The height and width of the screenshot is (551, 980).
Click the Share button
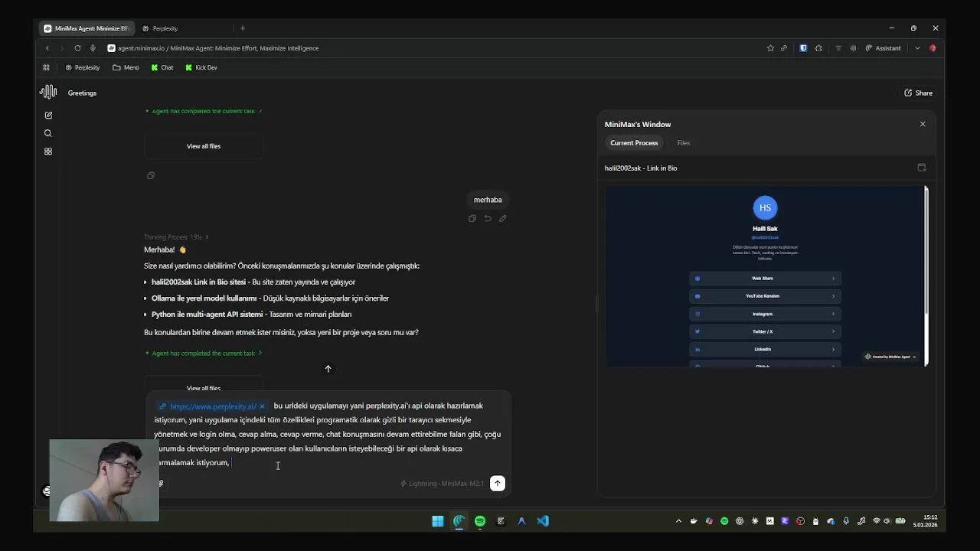tap(918, 93)
